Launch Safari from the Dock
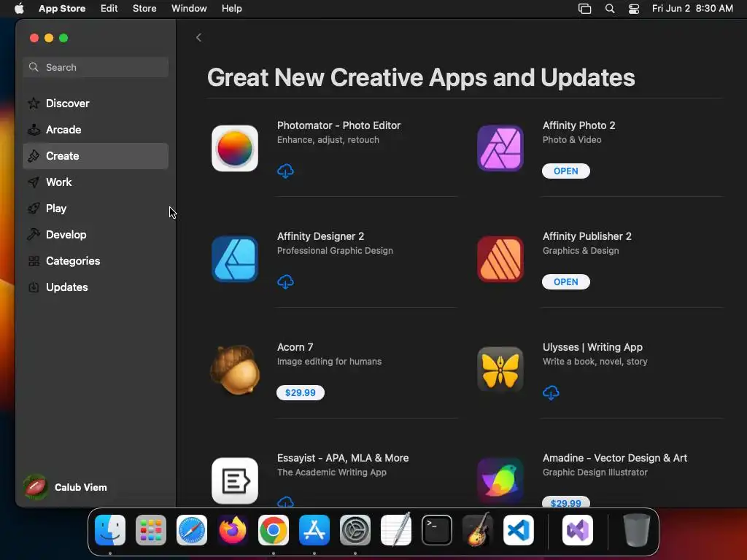This screenshot has height=560, width=747. [x=192, y=530]
